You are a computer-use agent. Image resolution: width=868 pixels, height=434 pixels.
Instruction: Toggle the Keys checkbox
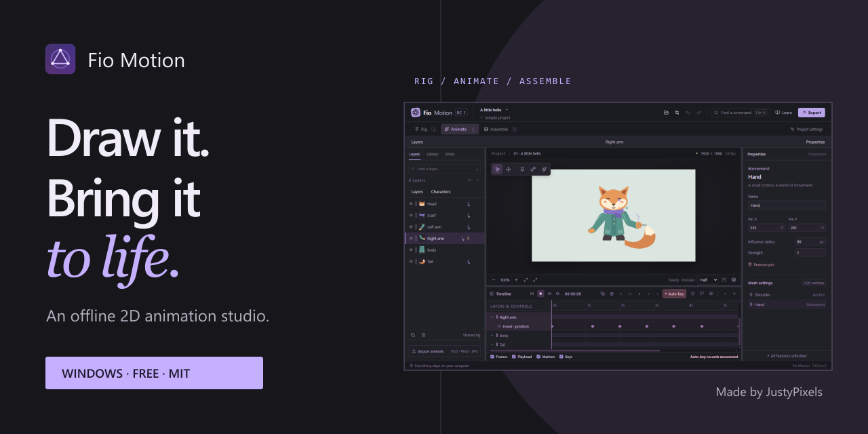(561, 356)
